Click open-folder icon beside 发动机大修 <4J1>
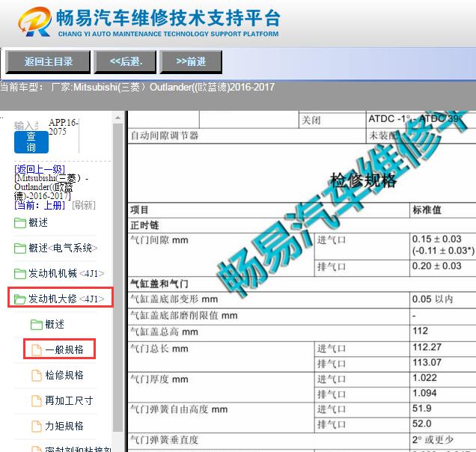 pos(20,299)
